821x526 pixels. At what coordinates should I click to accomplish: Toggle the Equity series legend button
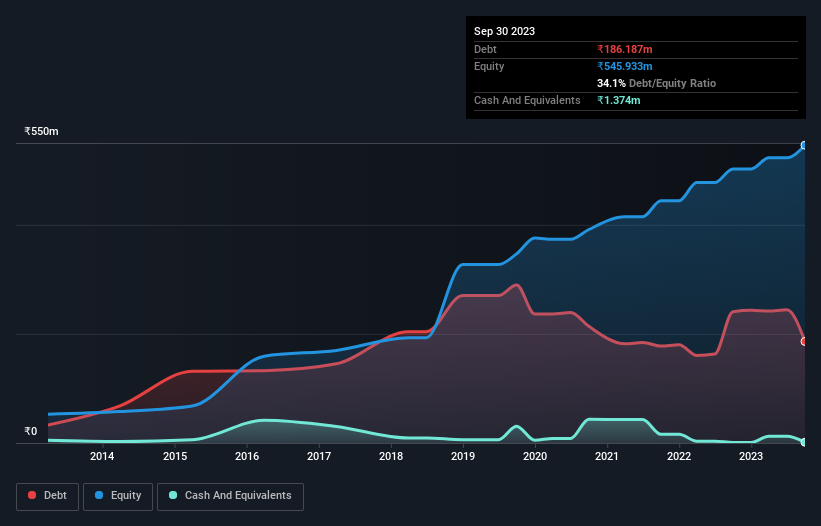click(118, 496)
